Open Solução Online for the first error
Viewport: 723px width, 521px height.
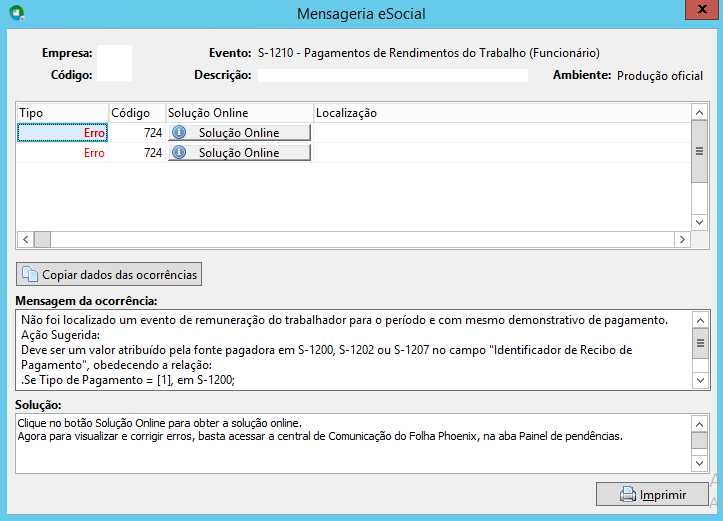(x=239, y=133)
